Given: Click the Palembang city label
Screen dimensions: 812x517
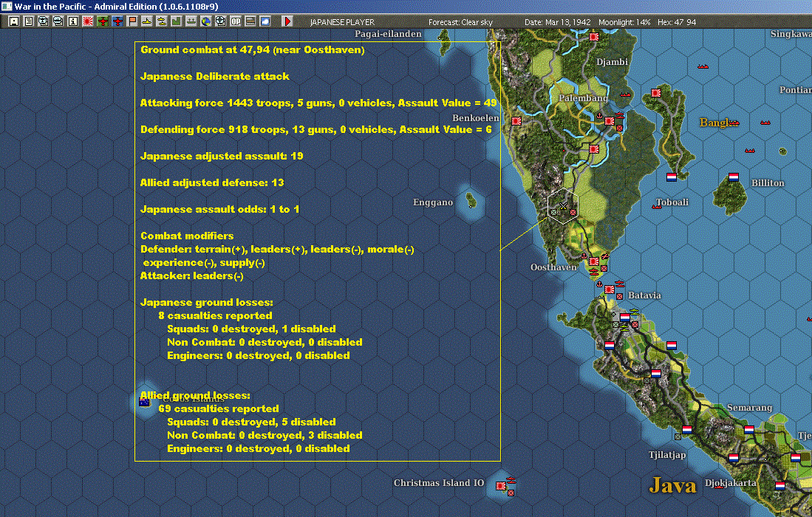Looking at the screenshot, I should tap(583, 97).
